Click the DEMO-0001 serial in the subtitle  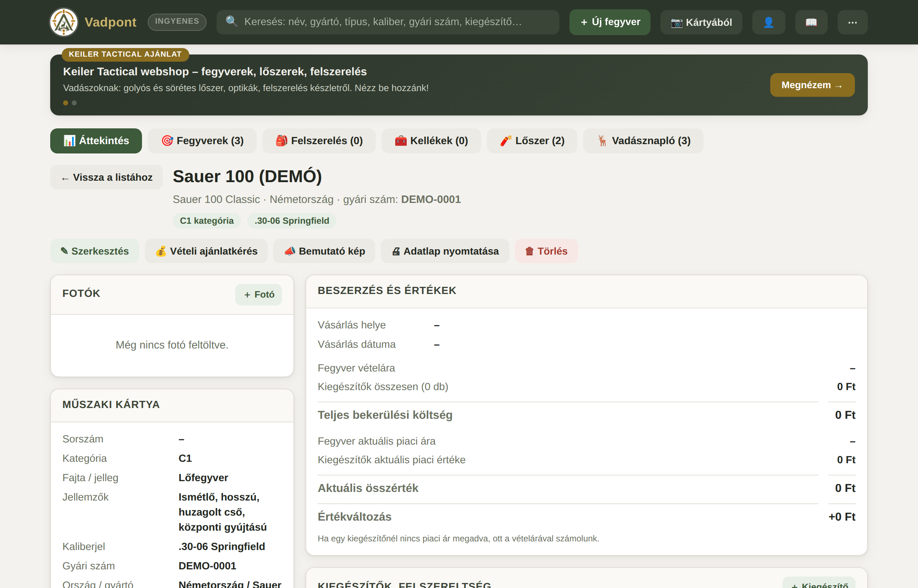point(431,199)
